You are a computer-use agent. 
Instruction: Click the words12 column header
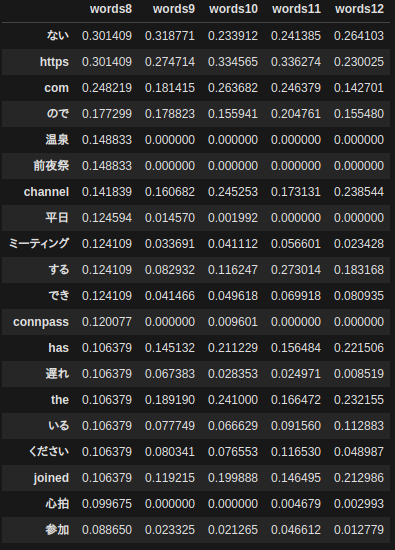pyautogui.click(x=359, y=9)
